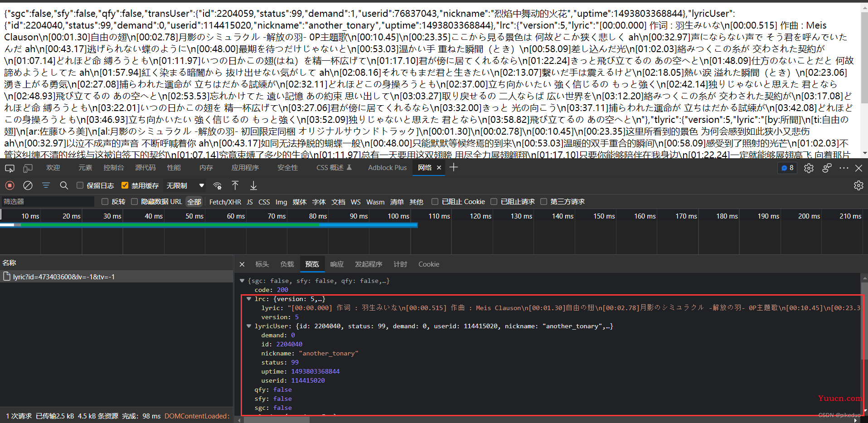Collapse the lyricUser object
Image resolution: width=868 pixels, height=423 pixels.
(x=249, y=326)
